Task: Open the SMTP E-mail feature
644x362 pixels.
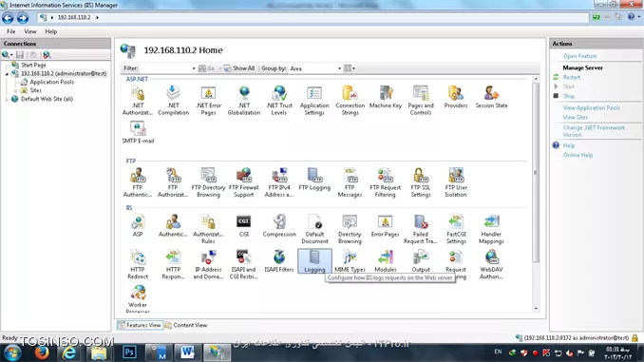Action: tap(138, 132)
